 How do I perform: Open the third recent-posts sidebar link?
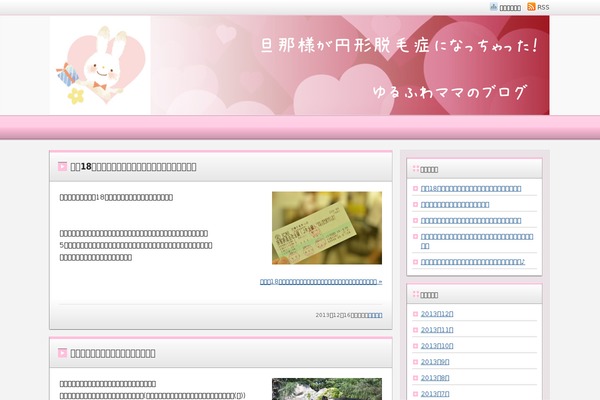click(471, 221)
